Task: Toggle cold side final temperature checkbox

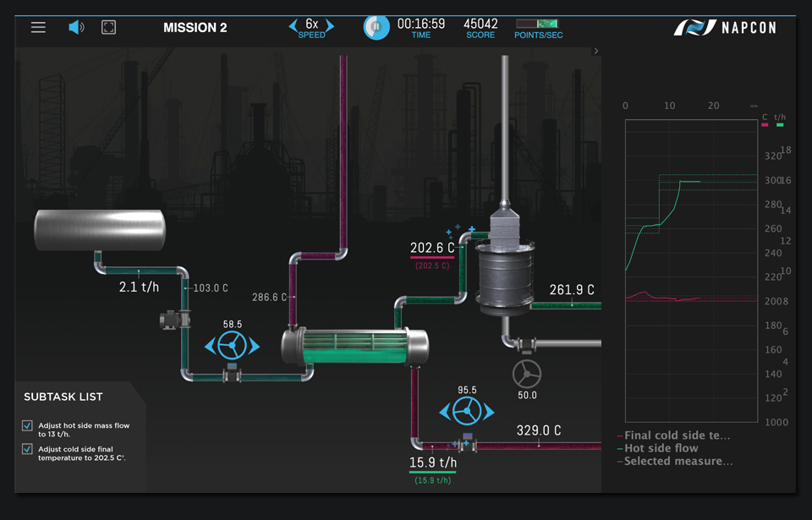Action: 28,450
